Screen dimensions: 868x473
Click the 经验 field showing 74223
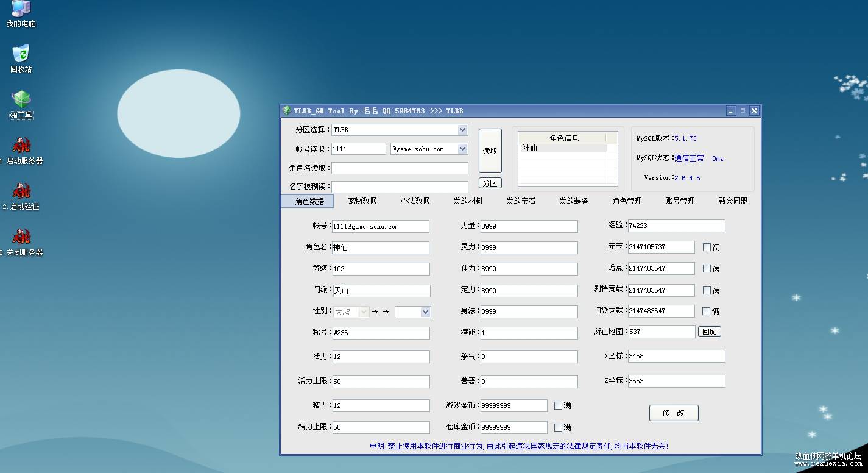coord(676,226)
